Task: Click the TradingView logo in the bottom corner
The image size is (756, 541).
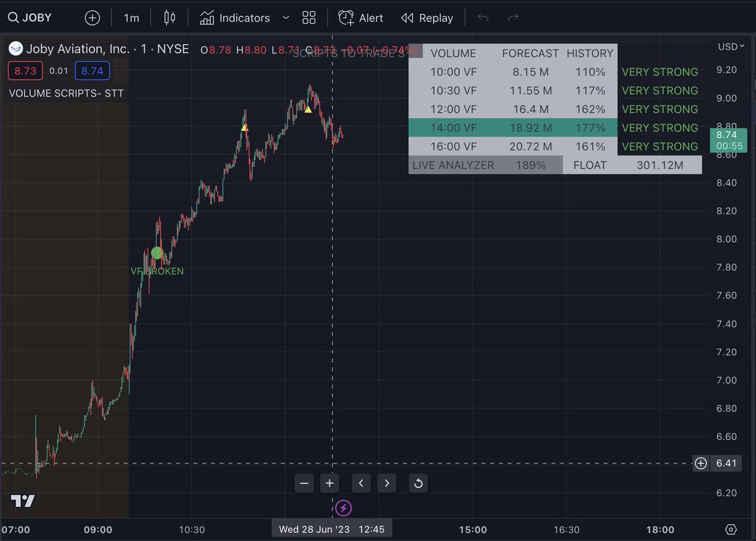Action: (x=23, y=501)
